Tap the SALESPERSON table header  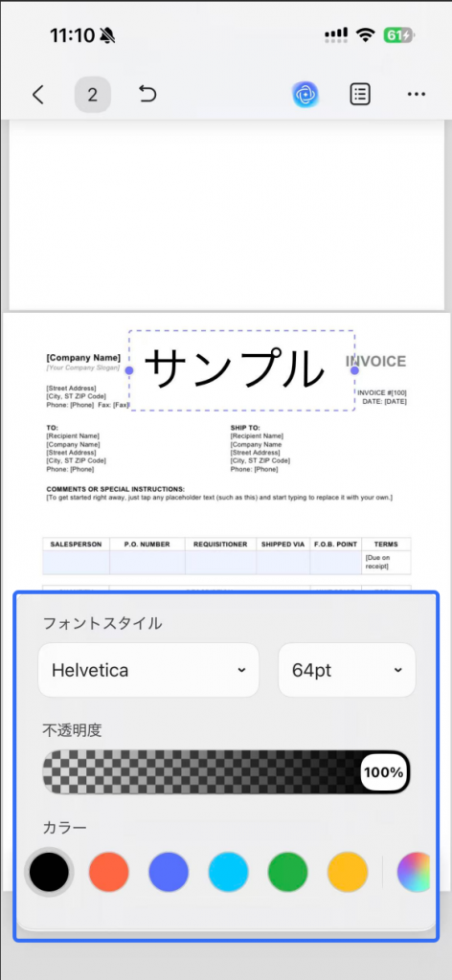(77, 545)
